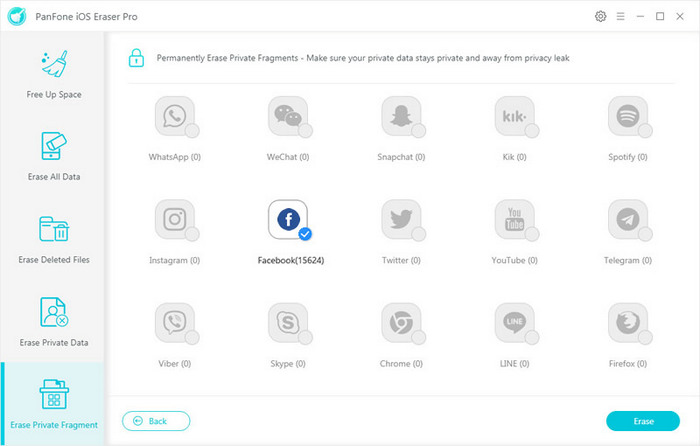The image size is (700, 446).
Task: Click the Firefox (0) label
Action: click(628, 364)
